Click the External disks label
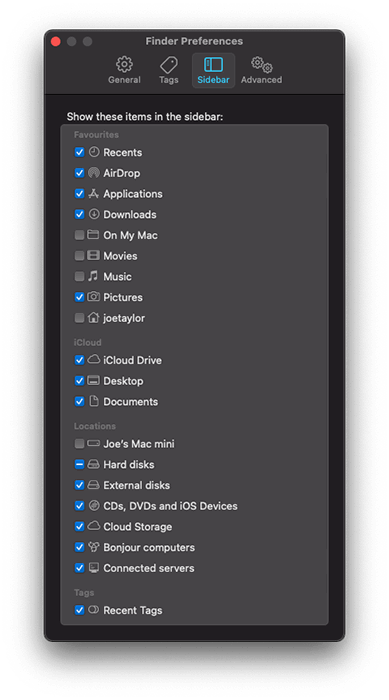 click(x=137, y=485)
